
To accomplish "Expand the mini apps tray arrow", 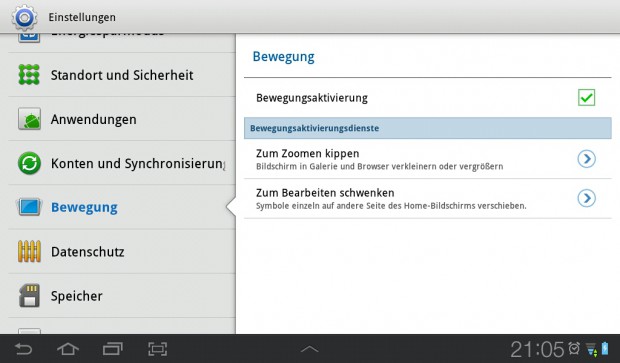I will (x=309, y=349).
